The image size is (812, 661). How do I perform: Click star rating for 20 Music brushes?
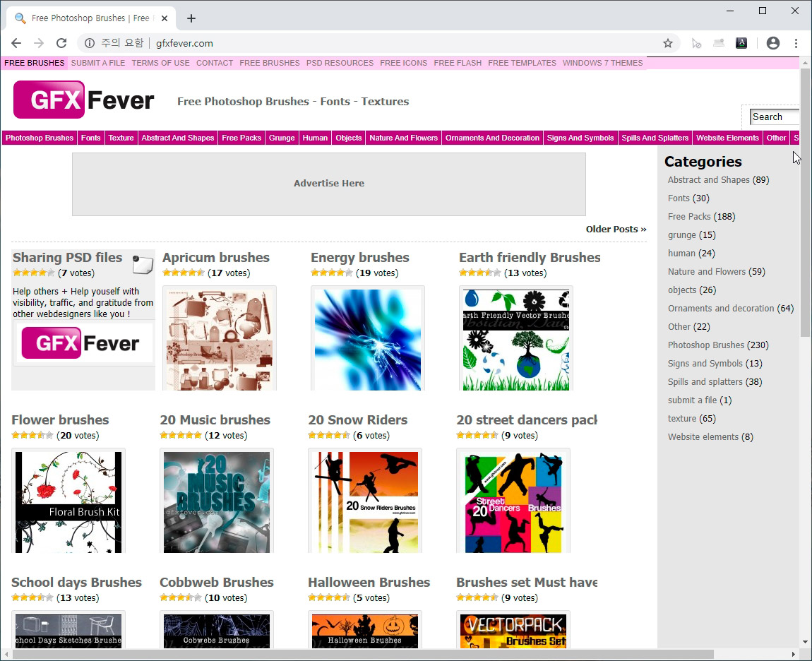(x=181, y=435)
